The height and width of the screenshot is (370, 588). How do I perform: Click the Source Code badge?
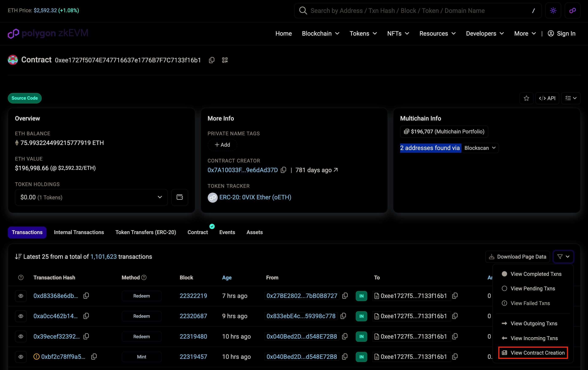[x=25, y=98]
